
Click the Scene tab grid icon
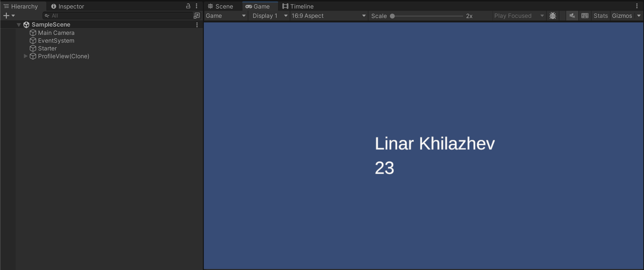click(210, 6)
